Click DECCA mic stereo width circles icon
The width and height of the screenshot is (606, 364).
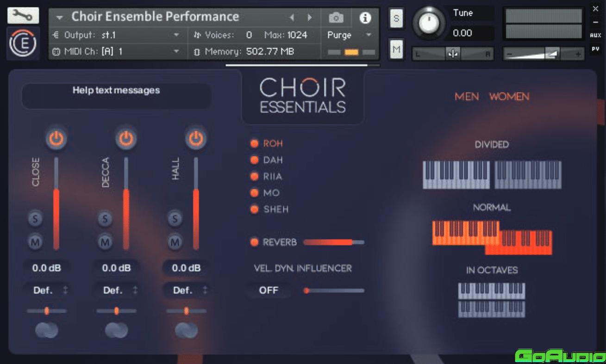[116, 330]
